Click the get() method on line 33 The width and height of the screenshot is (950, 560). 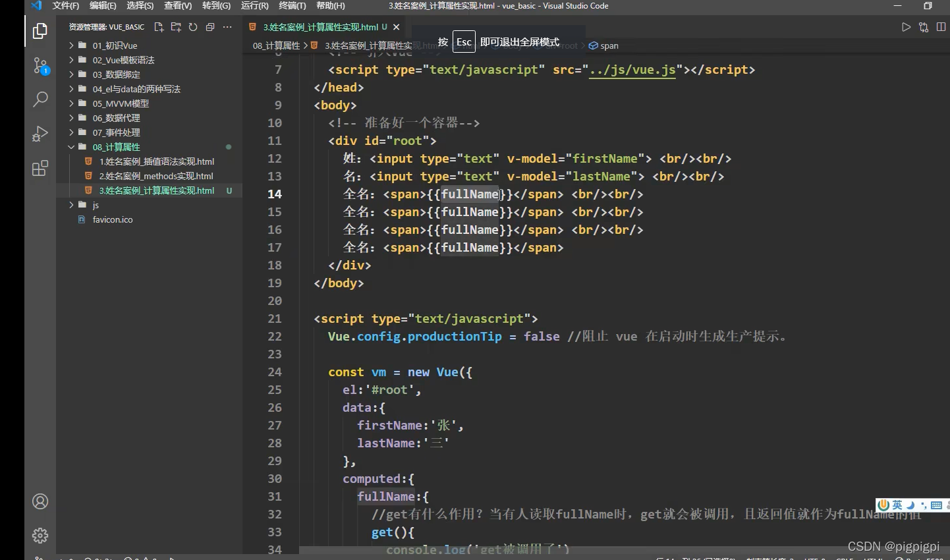tap(393, 532)
